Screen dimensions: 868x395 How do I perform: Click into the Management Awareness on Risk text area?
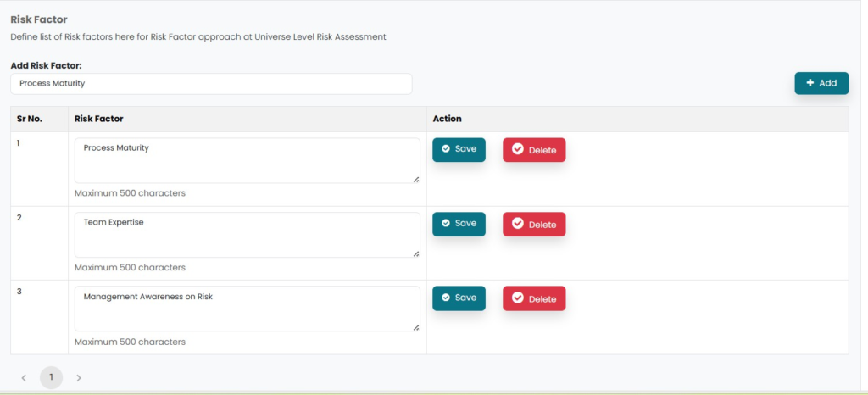tap(247, 309)
